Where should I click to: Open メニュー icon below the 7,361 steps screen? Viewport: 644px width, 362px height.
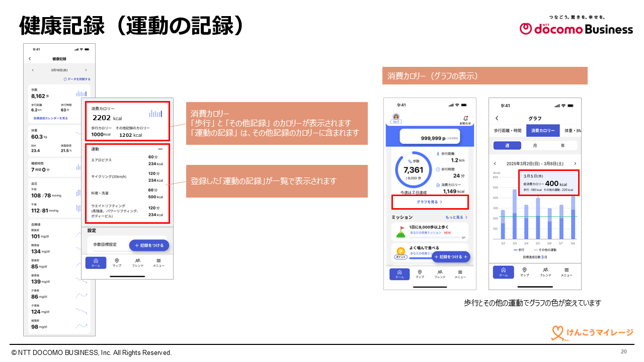coord(460,274)
